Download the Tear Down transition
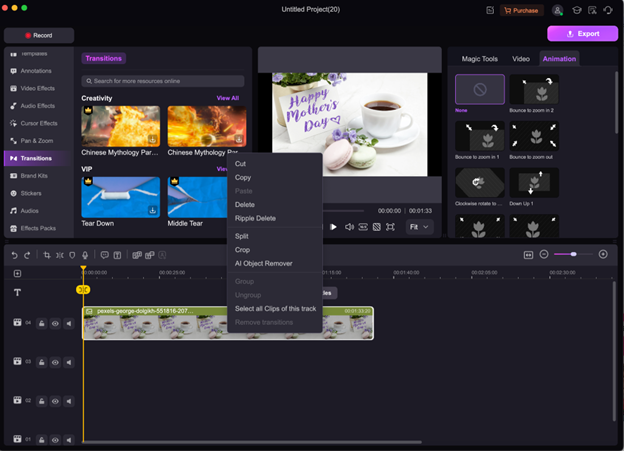 point(152,210)
